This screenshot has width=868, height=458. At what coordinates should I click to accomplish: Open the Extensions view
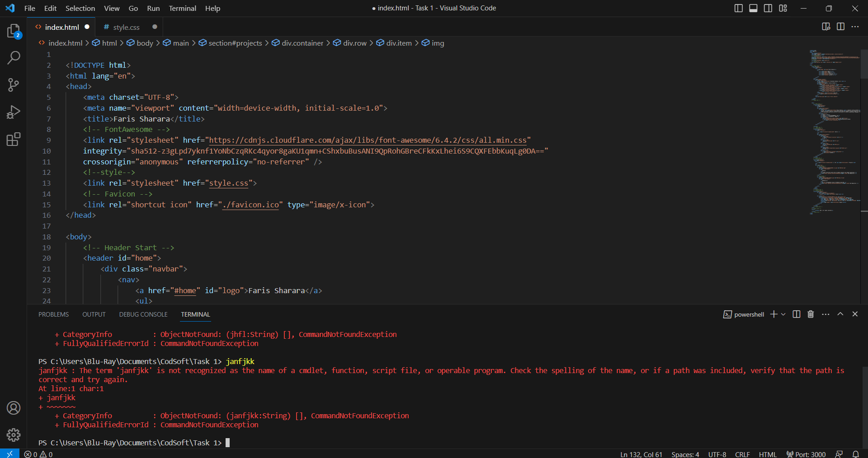(14, 139)
